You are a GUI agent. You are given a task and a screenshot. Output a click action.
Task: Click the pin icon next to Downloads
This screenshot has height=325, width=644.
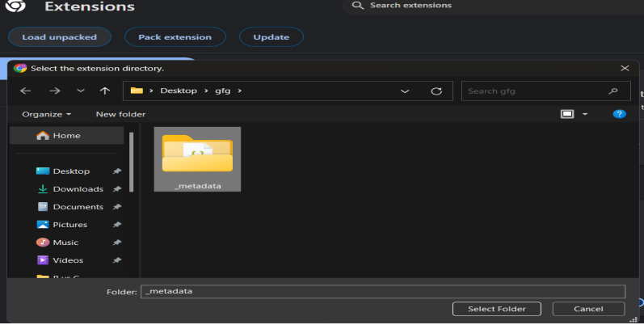click(117, 189)
